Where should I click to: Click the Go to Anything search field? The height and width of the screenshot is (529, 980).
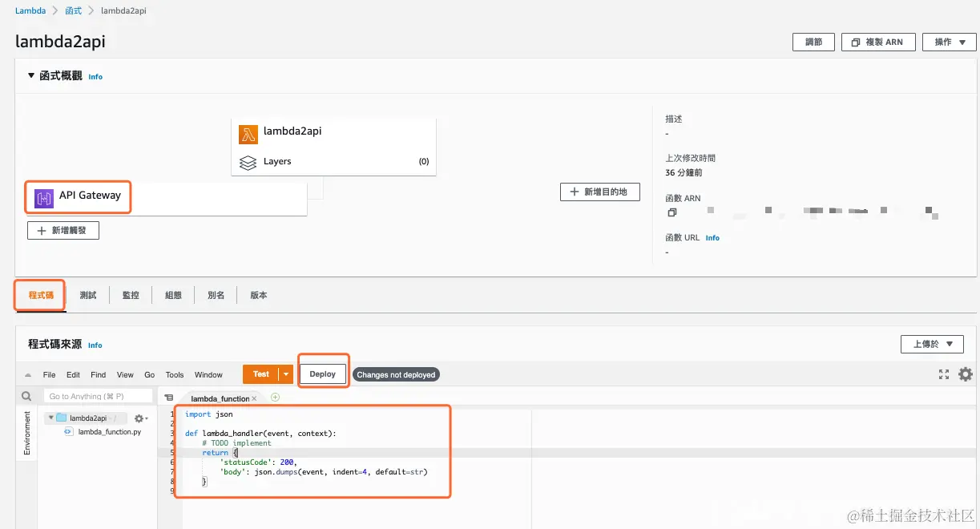tap(98, 396)
